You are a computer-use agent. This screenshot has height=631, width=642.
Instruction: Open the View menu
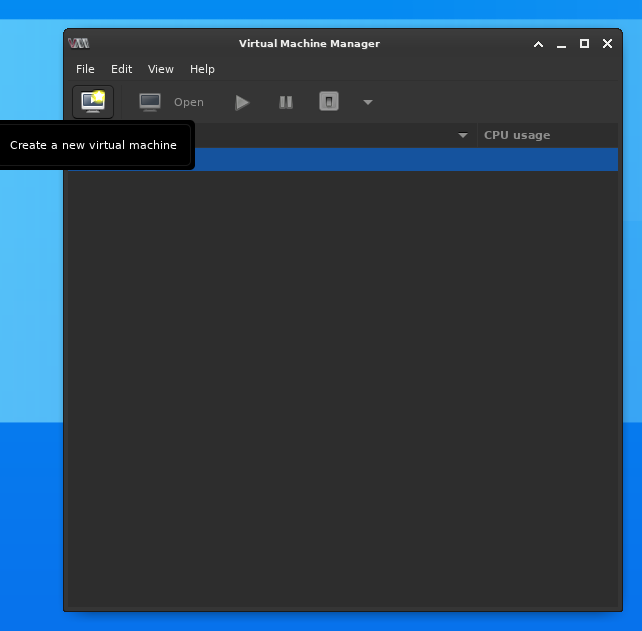coord(160,69)
